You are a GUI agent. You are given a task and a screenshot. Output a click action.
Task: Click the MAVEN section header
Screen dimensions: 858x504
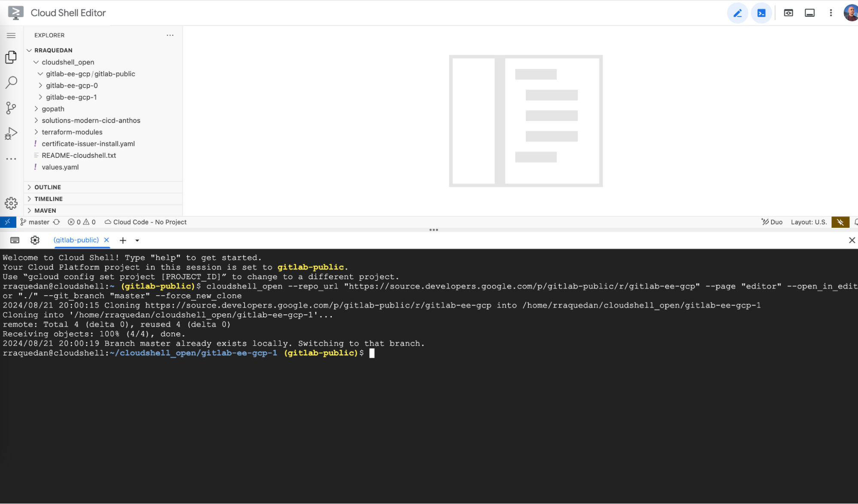coord(45,210)
